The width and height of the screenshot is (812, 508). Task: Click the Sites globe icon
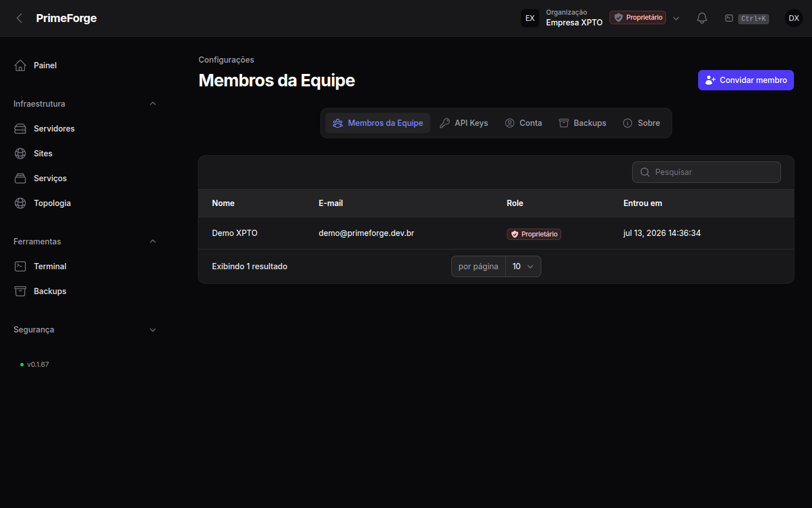click(x=20, y=154)
